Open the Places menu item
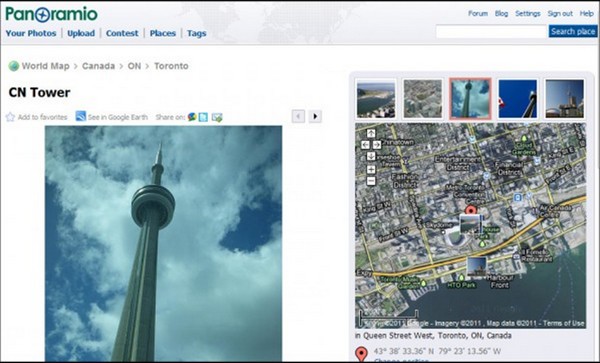600x363 pixels. (x=163, y=33)
